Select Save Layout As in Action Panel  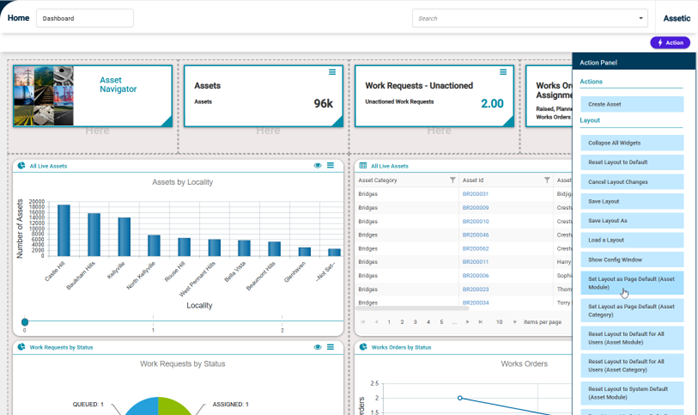[632, 220]
